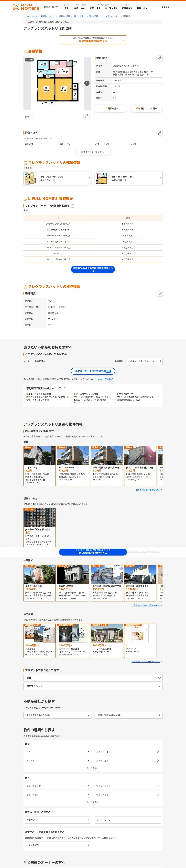Open フォーブル県 4万円 rental card
The image size is (186, 868).
click(40, 466)
